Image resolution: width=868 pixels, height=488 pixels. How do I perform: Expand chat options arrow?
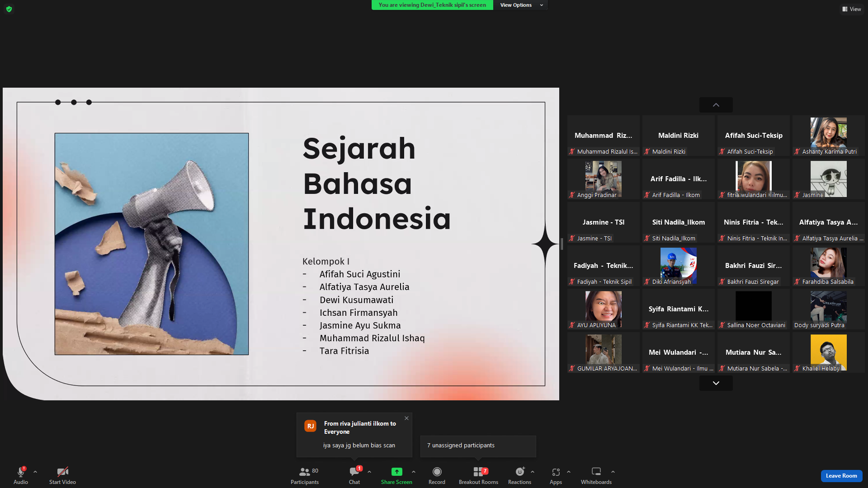point(369,472)
